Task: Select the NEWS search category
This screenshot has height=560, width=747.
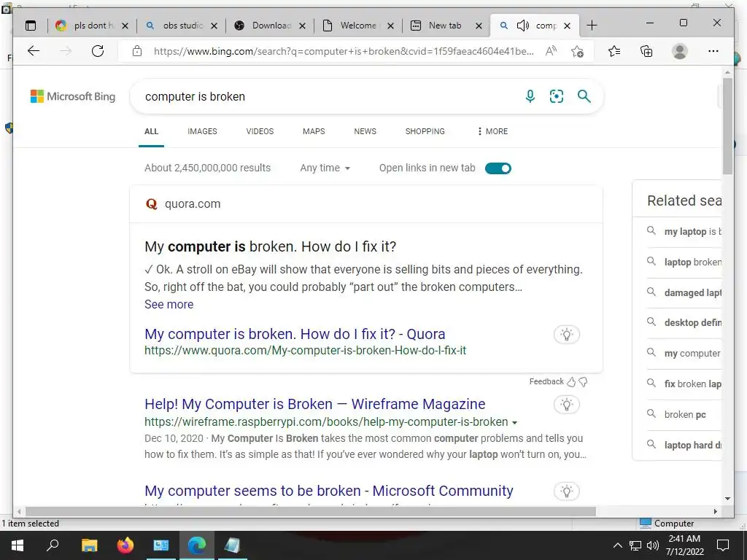Action: (365, 131)
